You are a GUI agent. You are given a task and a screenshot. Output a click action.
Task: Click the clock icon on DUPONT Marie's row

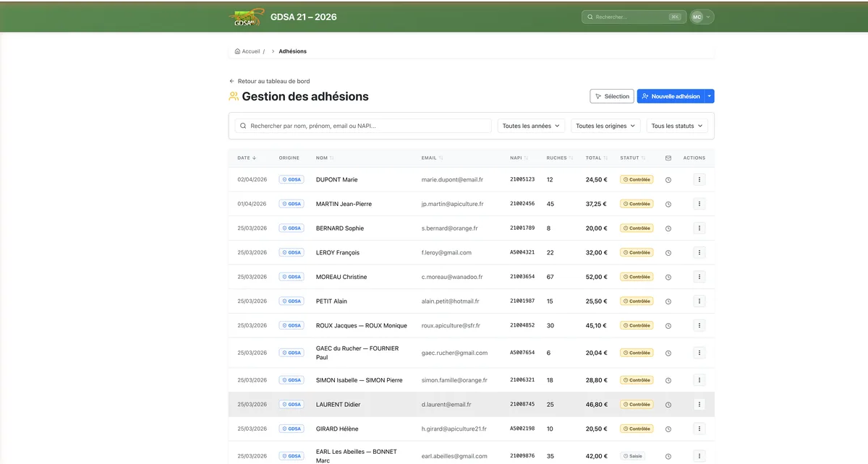(668, 179)
